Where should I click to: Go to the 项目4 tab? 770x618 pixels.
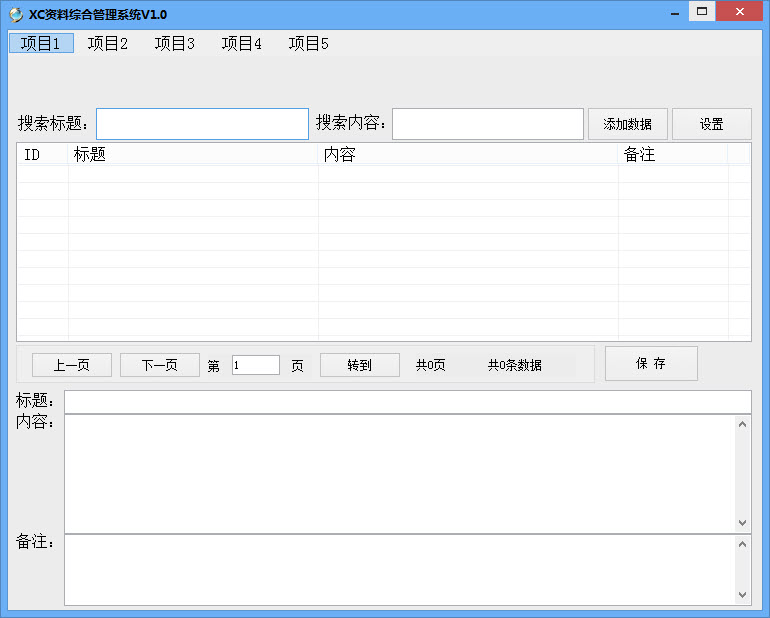[x=241, y=43]
